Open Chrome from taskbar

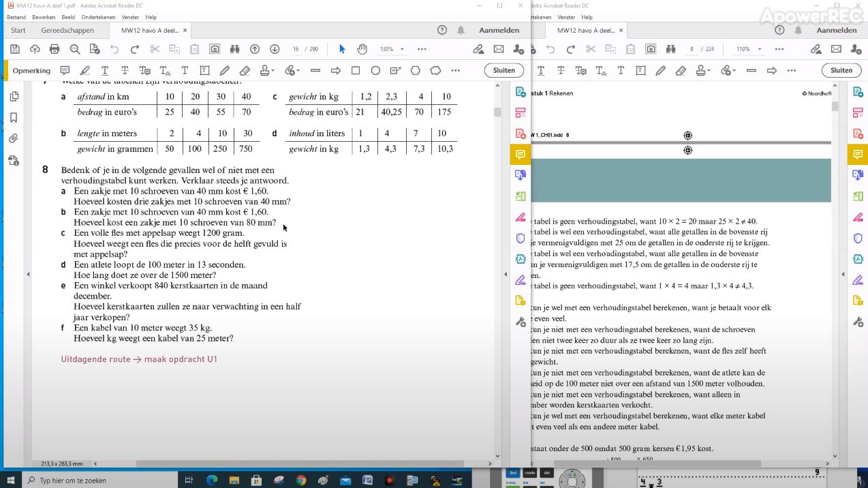click(x=301, y=480)
